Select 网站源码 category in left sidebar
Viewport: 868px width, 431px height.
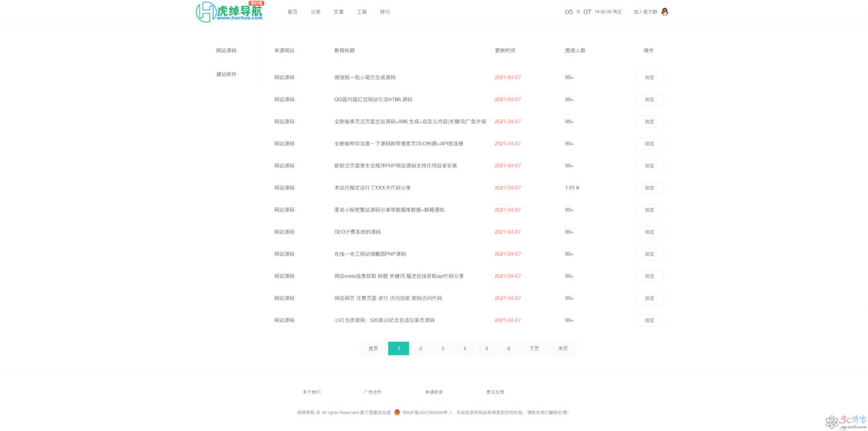[226, 50]
